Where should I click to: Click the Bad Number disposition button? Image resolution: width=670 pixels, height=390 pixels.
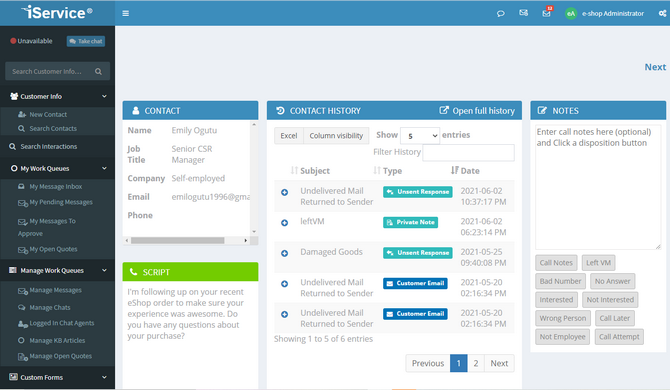tap(560, 281)
